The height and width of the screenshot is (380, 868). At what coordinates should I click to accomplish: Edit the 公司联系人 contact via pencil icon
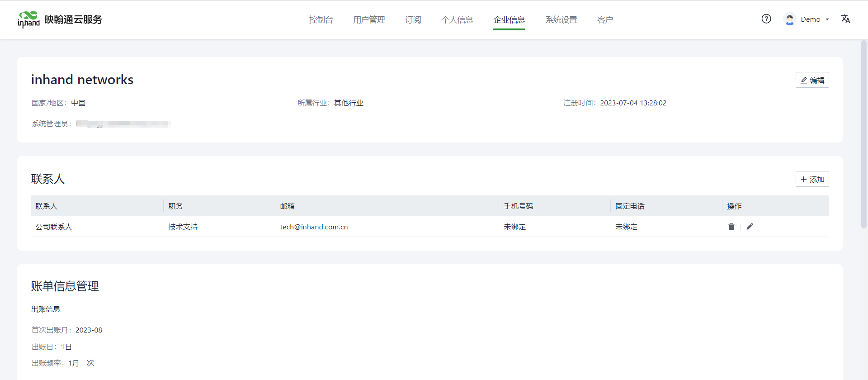750,227
